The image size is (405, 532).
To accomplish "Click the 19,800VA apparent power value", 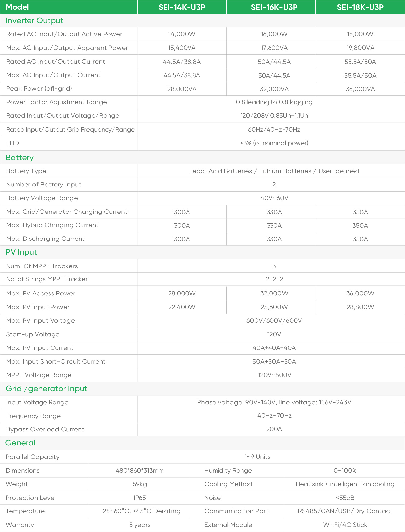I will 360,48.
